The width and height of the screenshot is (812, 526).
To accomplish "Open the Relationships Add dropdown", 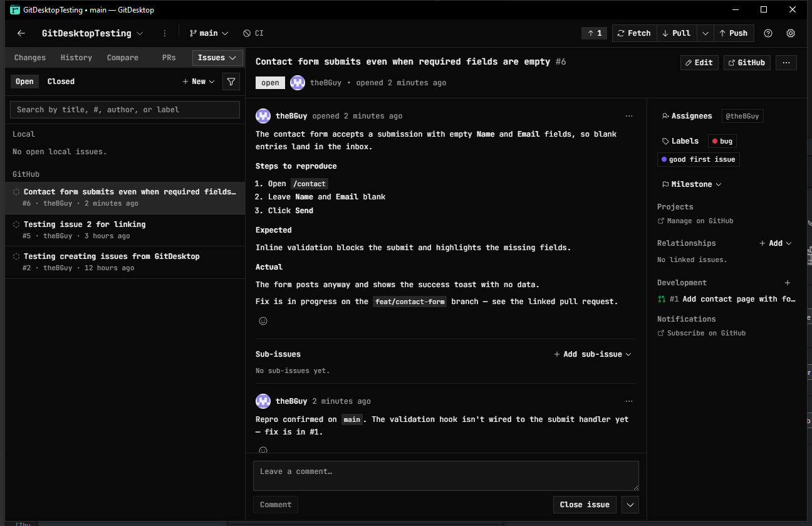I will point(775,243).
